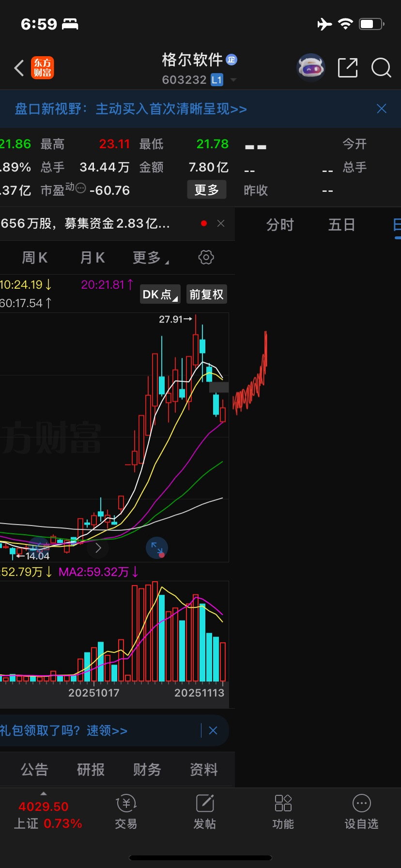Switch to the 周K tab

[x=35, y=258]
